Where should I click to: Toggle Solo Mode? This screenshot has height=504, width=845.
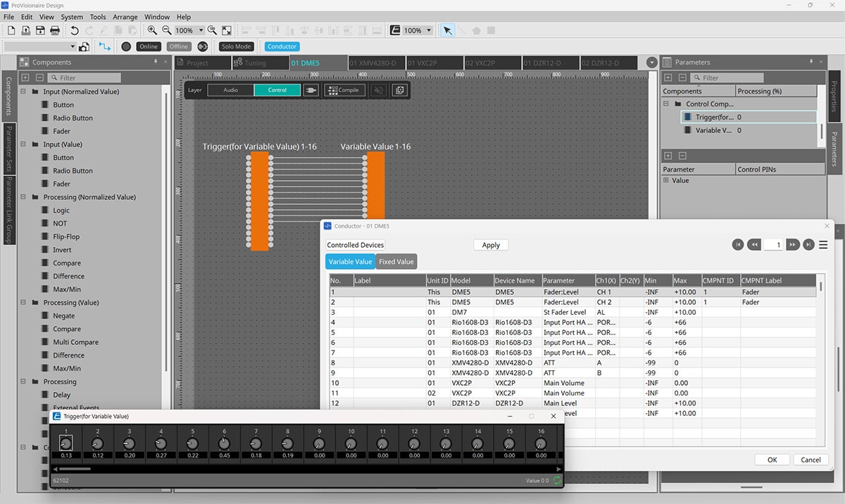point(236,46)
